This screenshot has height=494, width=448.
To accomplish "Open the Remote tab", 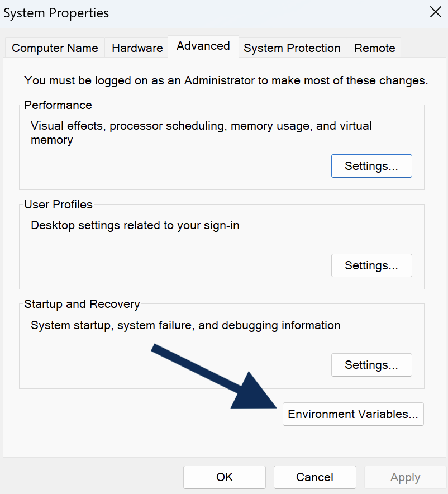I will [374, 48].
